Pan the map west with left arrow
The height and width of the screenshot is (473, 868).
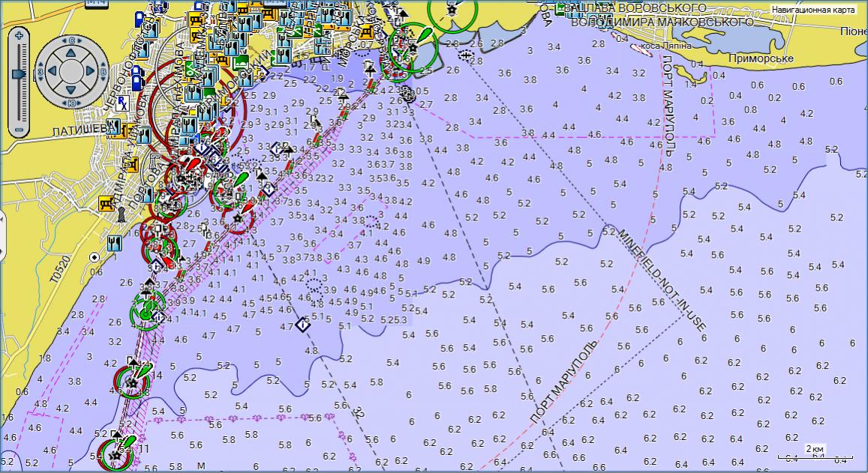(51, 72)
